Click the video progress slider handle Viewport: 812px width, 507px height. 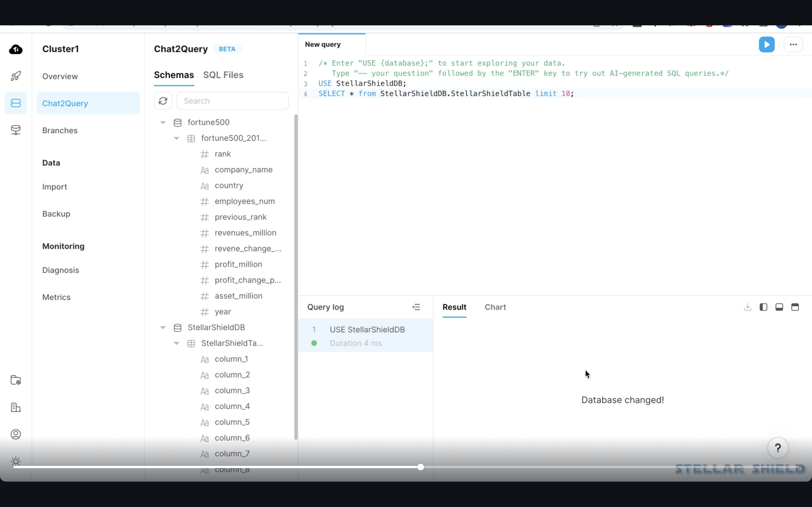tap(420, 467)
